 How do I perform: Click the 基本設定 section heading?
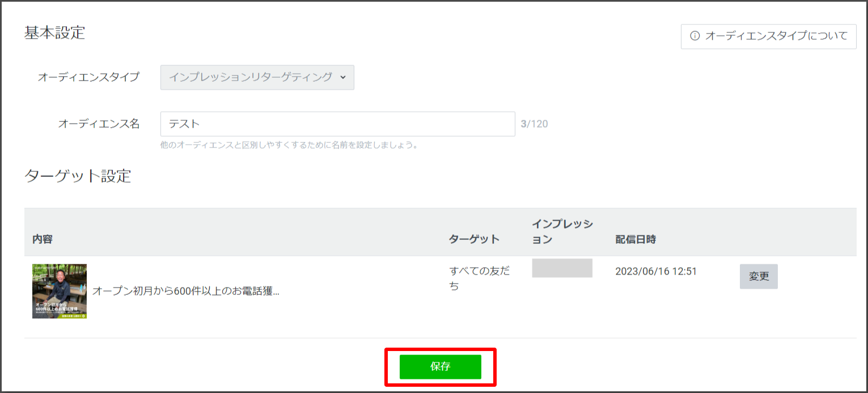[54, 33]
